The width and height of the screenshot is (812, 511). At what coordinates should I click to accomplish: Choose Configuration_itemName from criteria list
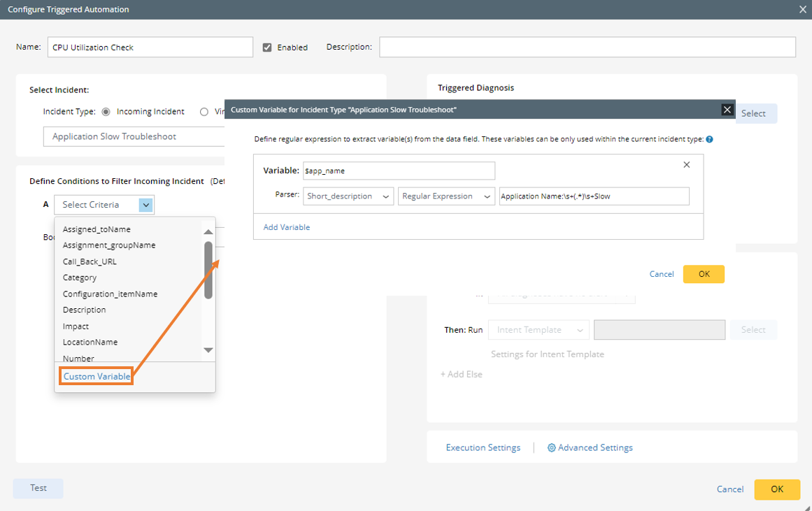(x=110, y=294)
